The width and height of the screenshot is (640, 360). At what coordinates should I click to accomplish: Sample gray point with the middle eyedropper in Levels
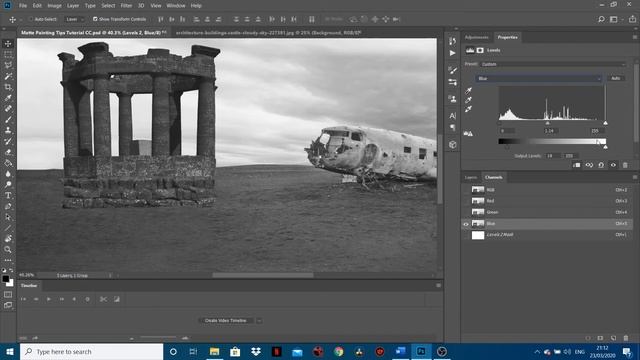click(469, 100)
